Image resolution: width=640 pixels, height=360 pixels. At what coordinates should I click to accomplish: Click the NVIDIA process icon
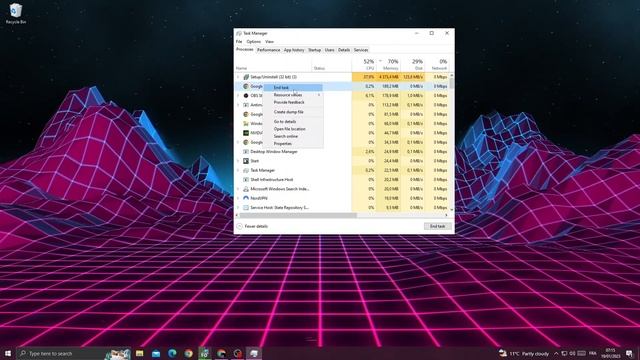pyautogui.click(x=246, y=133)
